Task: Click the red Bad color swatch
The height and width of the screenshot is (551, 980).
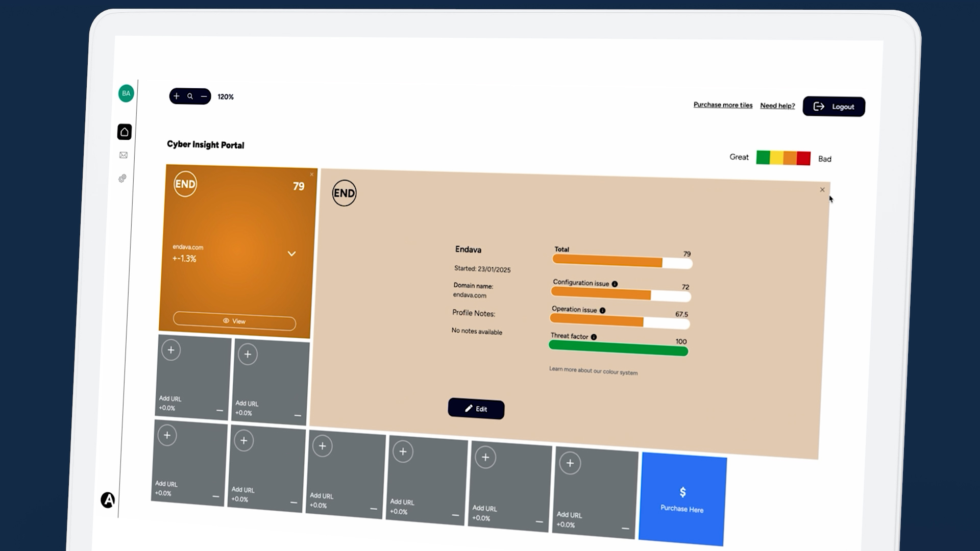Action: click(x=803, y=158)
